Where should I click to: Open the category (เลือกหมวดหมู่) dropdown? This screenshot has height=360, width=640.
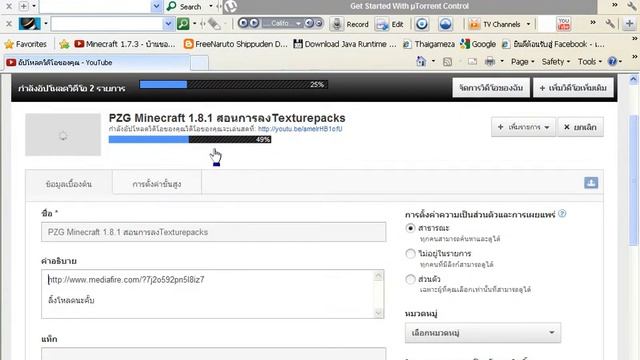[483, 333]
